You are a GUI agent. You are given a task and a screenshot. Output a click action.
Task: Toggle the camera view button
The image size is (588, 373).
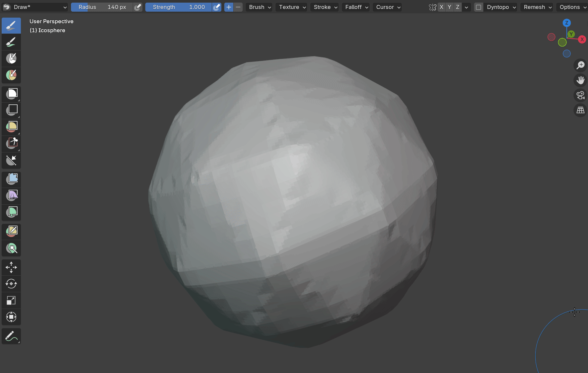580,95
